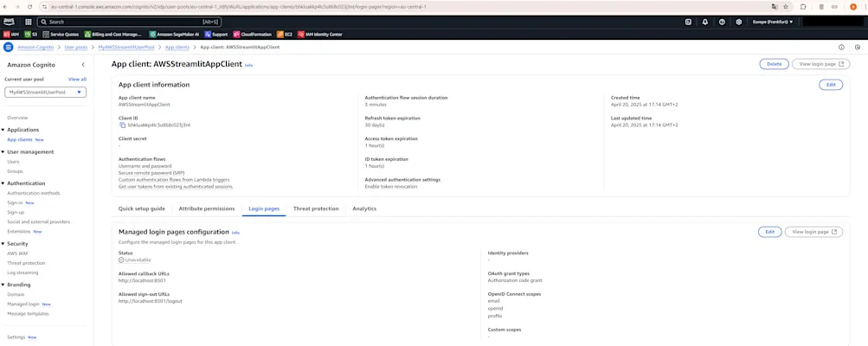Image resolution: width=868 pixels, height=346 pixels.
Task: Copy the Client ID with copy icon
Action: [122, 125]
